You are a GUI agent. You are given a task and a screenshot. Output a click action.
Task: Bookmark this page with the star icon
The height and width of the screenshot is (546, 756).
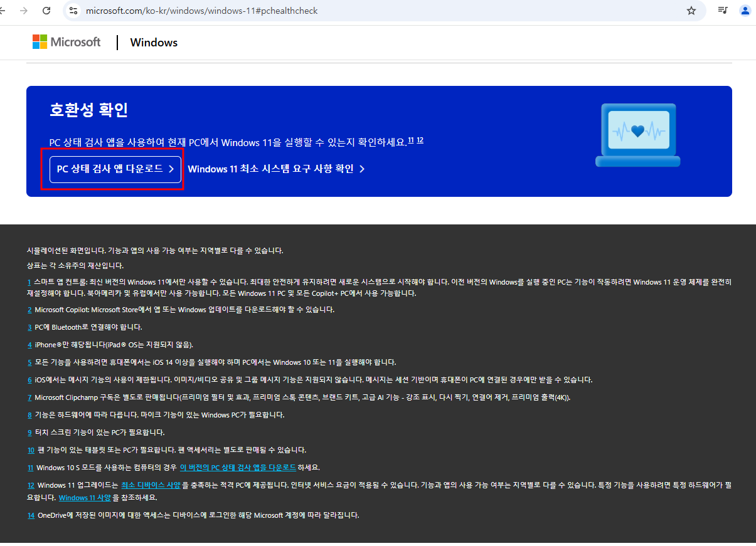[x=691, y=11]
